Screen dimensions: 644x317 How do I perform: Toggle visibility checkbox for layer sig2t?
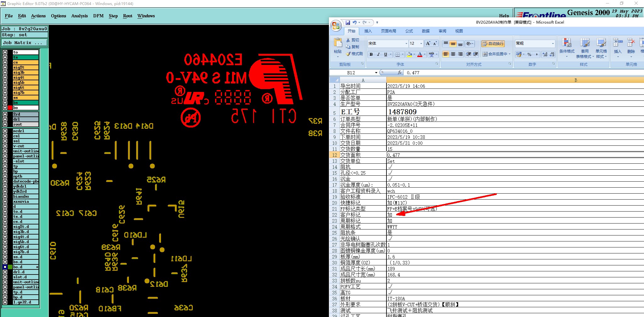pyautogui.click(x=5, y=67)
